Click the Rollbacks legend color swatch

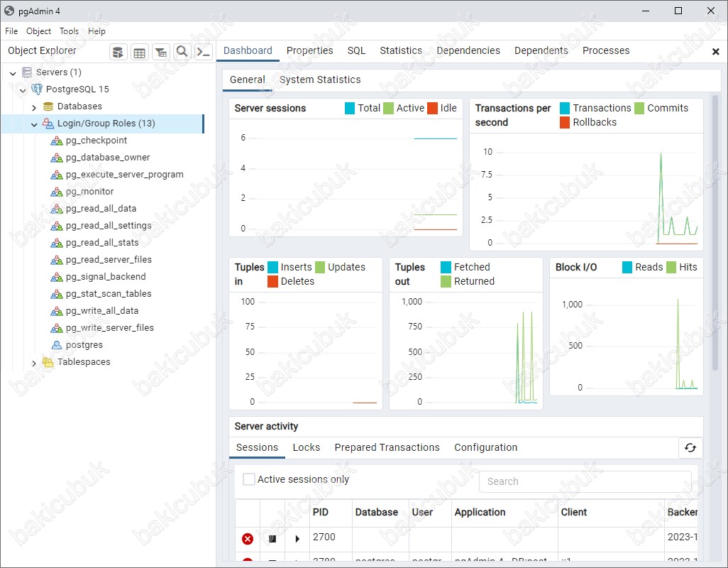click(565, 123)
